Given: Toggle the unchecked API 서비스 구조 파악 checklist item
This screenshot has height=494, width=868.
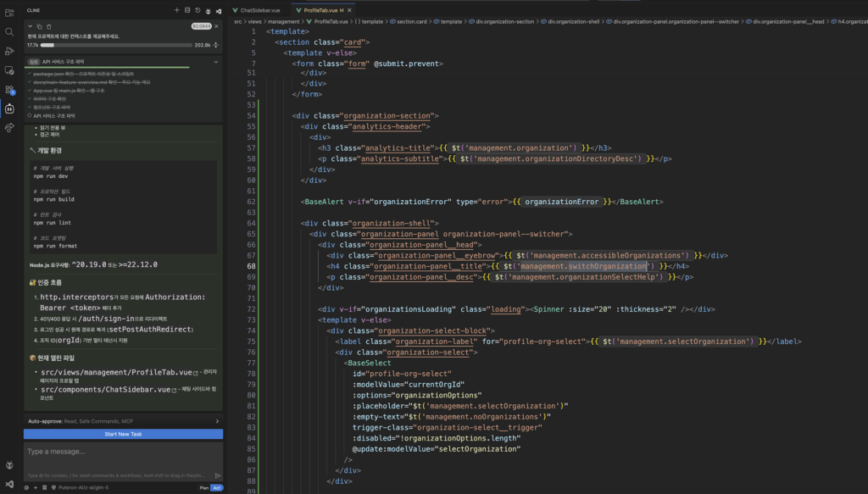Looking at the screenshot, I should (30, 115).
